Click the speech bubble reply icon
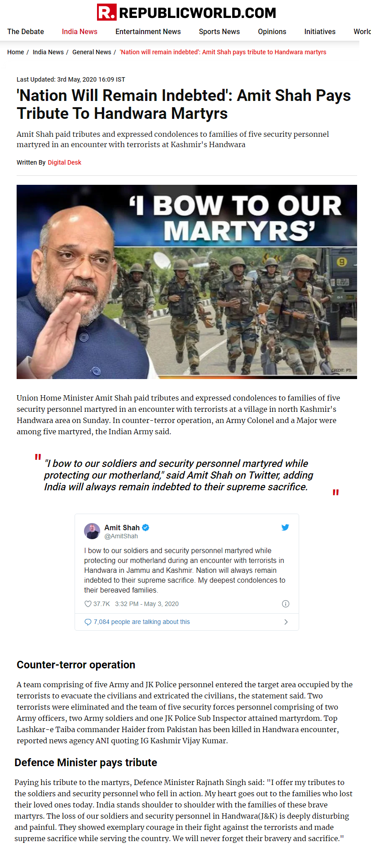 click(x=88, y=622)
